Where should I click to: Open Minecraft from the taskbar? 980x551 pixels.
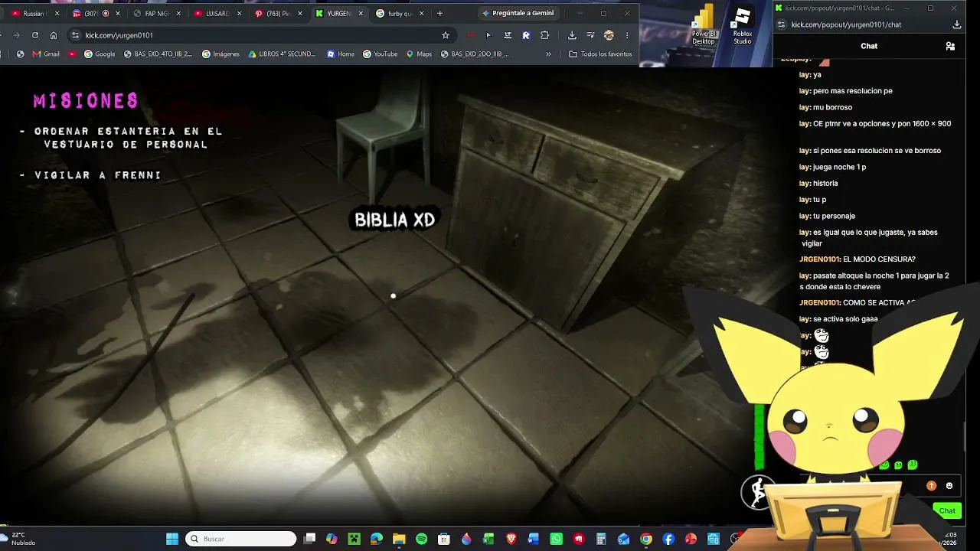354,539
